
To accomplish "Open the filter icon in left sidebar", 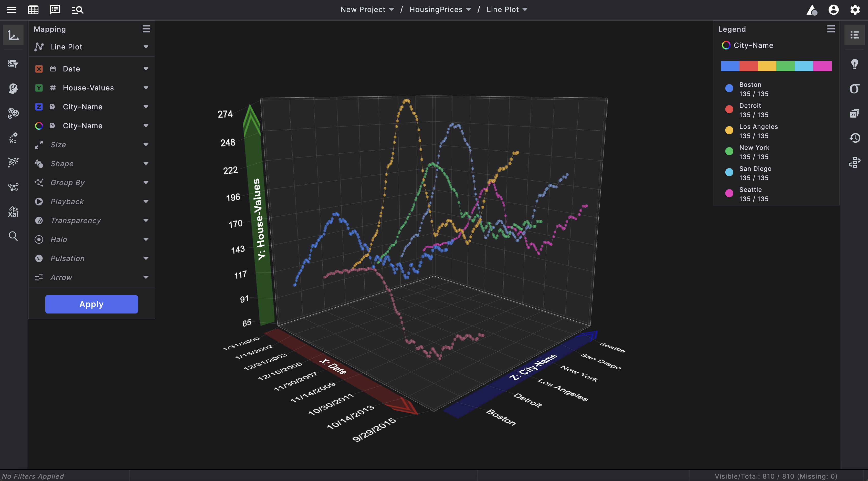I will [x=14, y=64].
